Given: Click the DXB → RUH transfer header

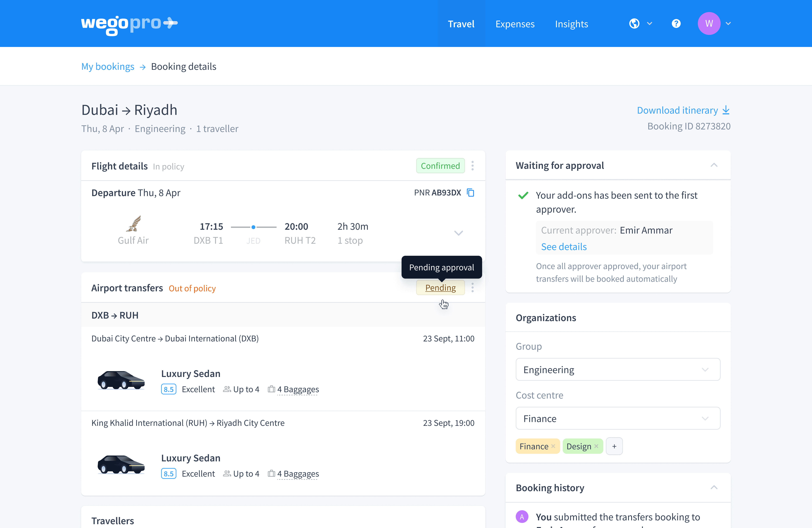Looking at the screenshot, I should [x=115, y=315].
